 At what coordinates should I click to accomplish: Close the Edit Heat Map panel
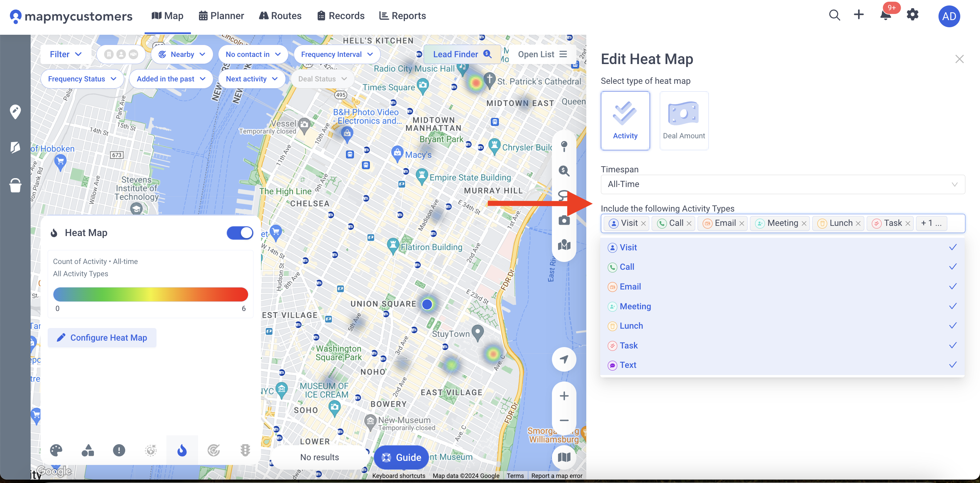point(959,59)
